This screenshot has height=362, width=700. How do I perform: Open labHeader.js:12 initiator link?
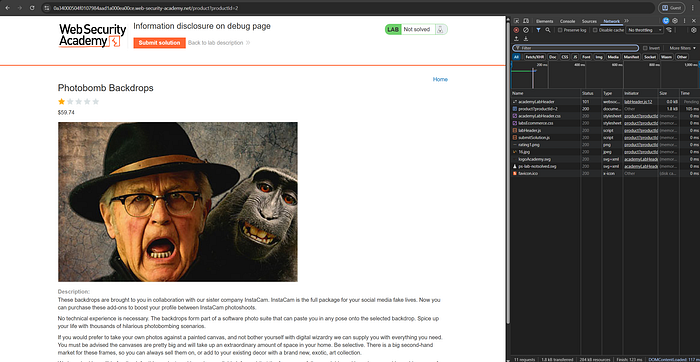638,102
